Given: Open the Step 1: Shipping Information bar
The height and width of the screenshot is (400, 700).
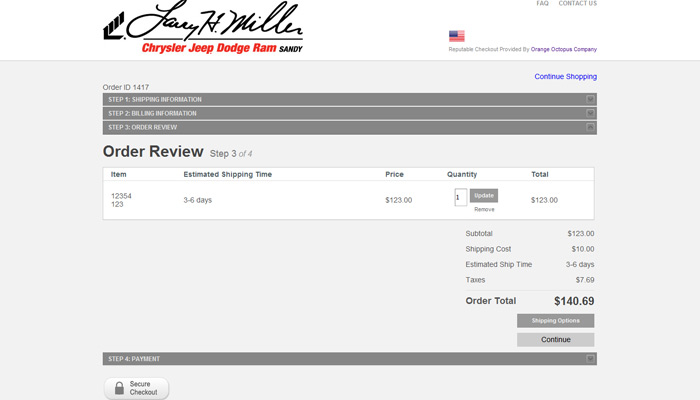Looking at the screenshot, I should click(350, 99).
